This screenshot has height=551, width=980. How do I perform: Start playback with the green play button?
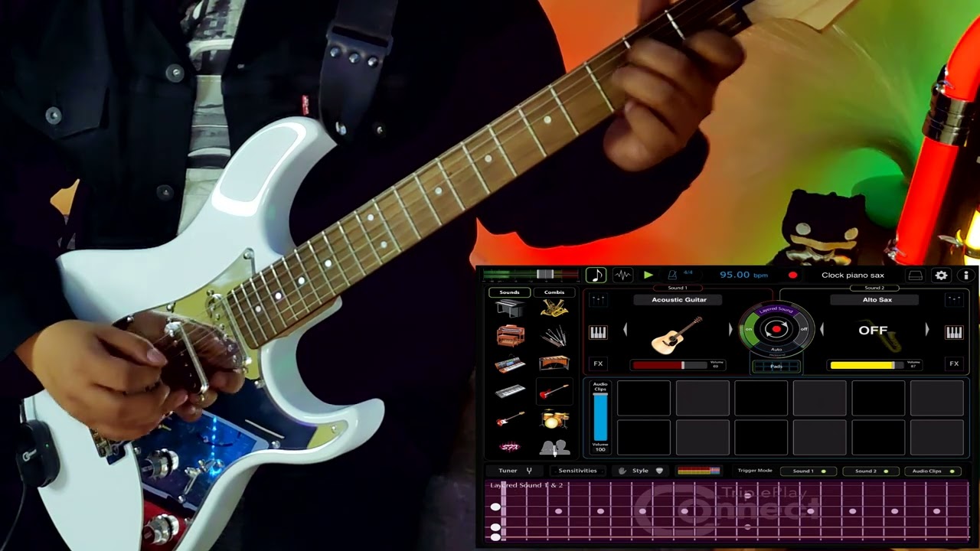[x=648, y=275]
